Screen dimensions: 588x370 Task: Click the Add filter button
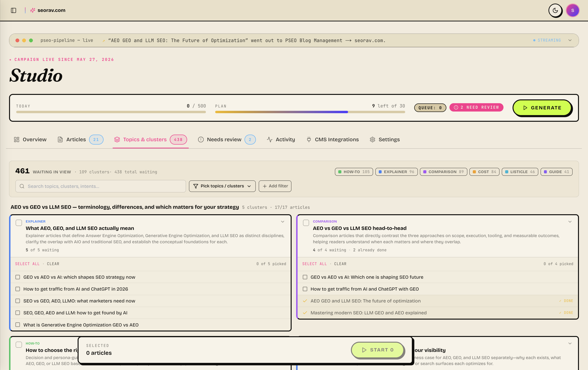(275, 186)
